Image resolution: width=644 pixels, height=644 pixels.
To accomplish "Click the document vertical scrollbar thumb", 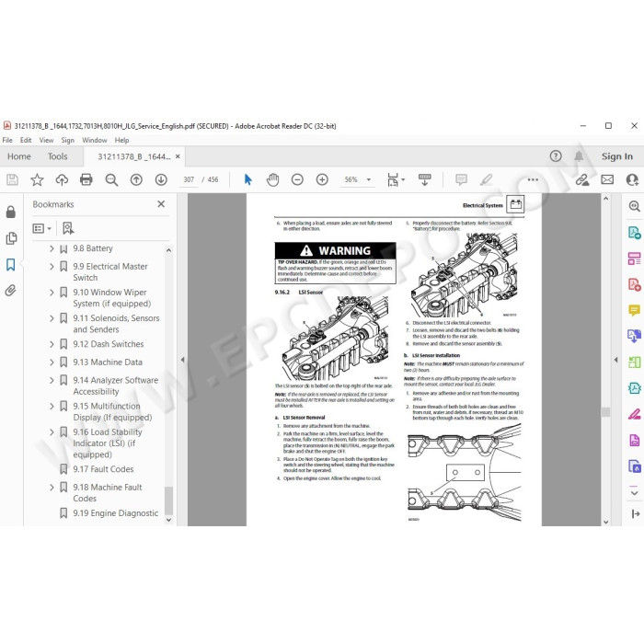I will point(605,412).
